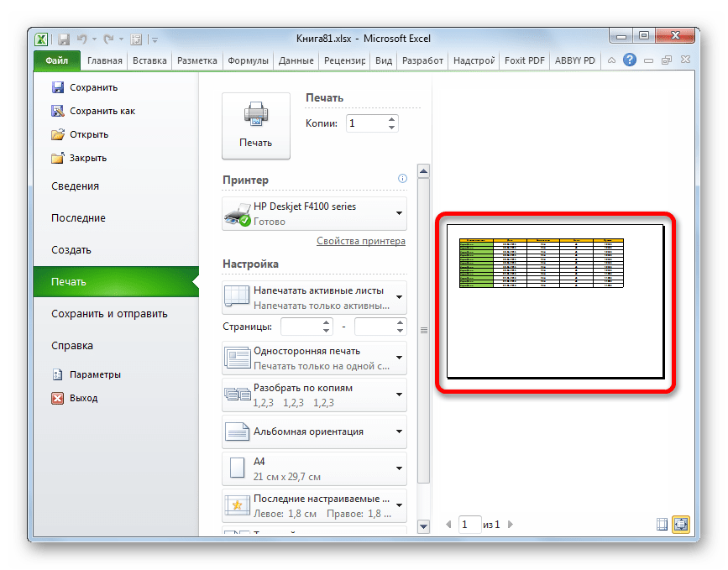The height and width of the screenshot is (570, 728).
Task: Open the Customize Quick Access Toolbar arrow
Action: coord(155,40)
